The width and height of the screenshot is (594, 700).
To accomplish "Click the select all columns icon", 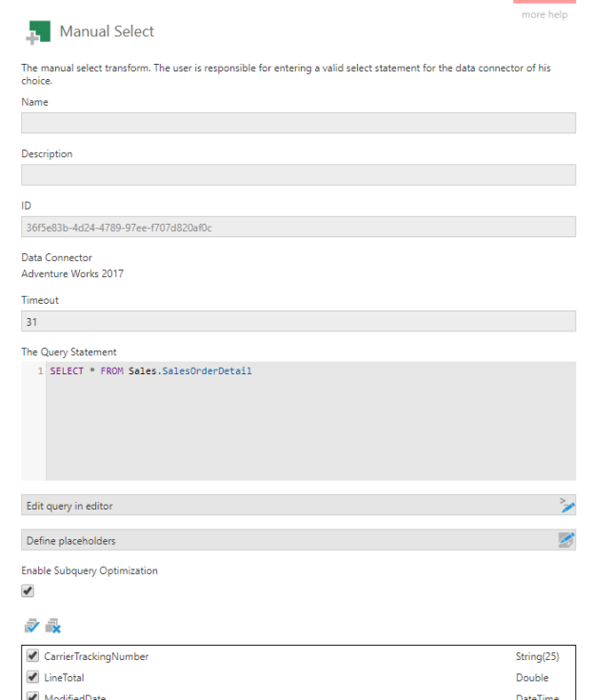I will pos(30,626).
